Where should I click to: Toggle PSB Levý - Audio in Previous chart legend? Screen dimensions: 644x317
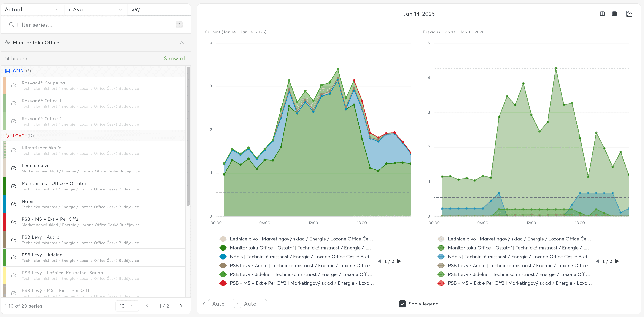coord(515,265)
